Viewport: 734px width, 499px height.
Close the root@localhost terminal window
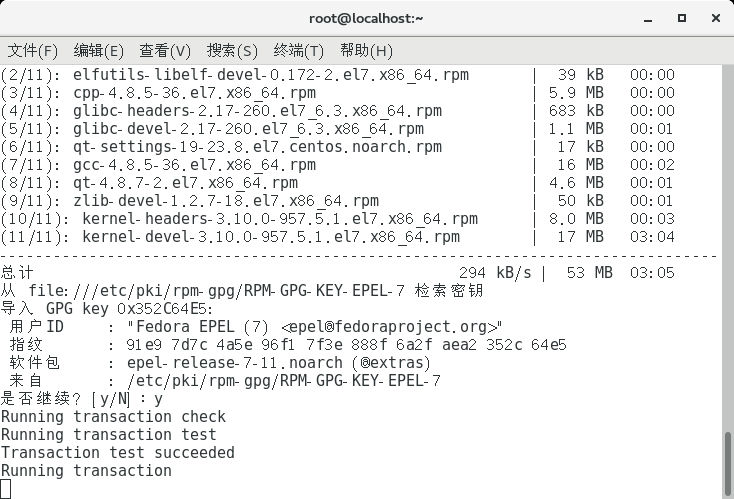point(716,18)
